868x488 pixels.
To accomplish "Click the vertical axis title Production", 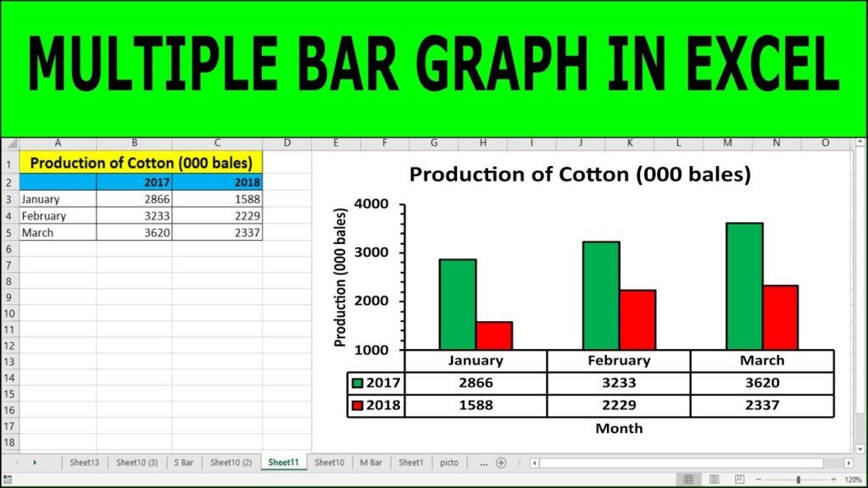I will click(340, 277).
